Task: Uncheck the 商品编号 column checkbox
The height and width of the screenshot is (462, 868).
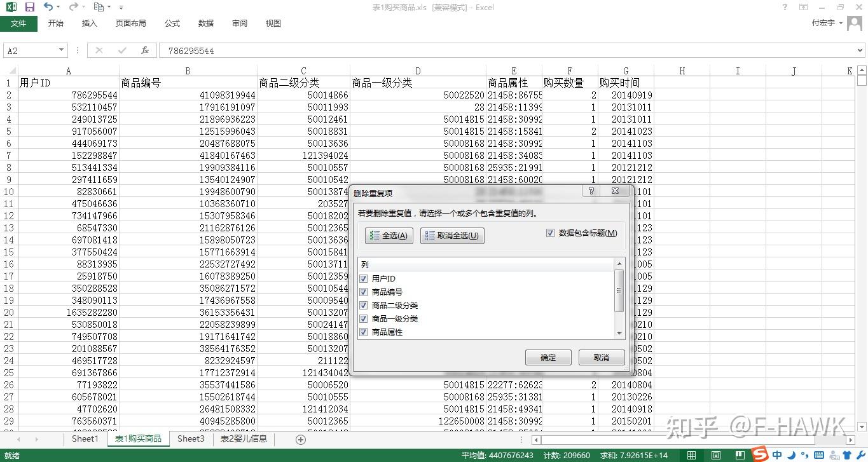Action: (364, 292)
